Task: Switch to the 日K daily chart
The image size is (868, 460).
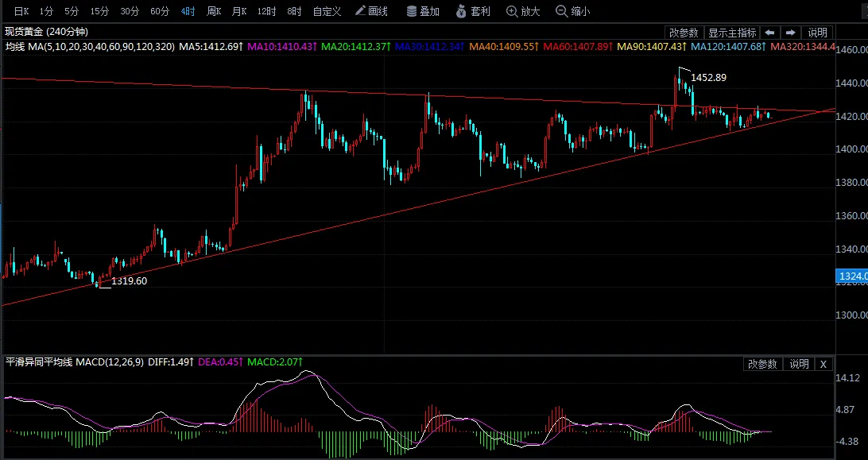Action: [21, 11]
